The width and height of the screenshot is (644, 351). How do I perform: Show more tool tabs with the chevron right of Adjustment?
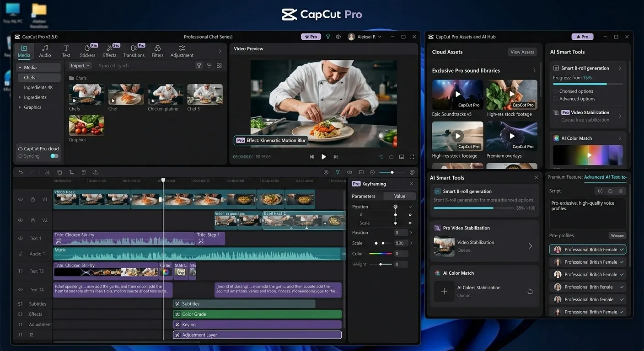pyautogui.click(x=220, y=51)
